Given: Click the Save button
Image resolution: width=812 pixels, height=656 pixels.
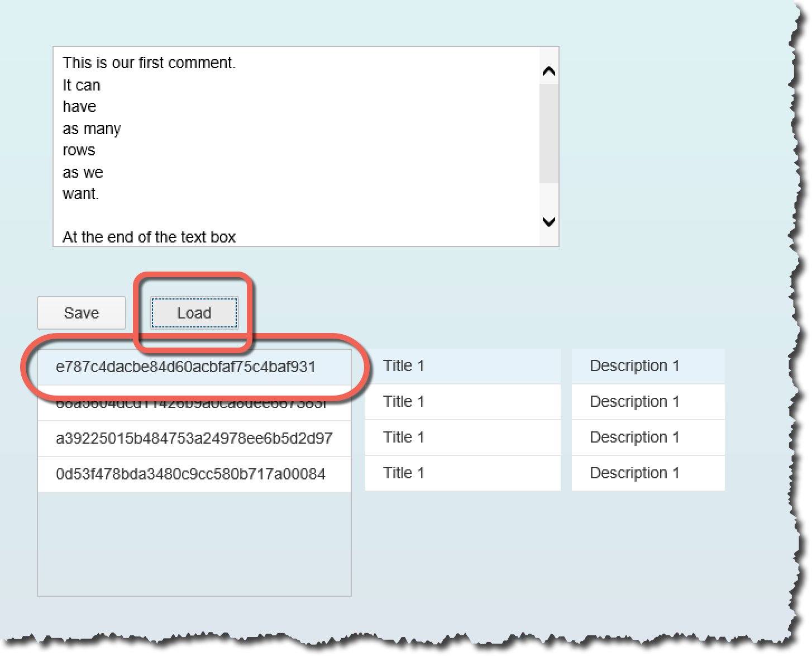Looking at the screenshot, I should click(x=82, y=313).
